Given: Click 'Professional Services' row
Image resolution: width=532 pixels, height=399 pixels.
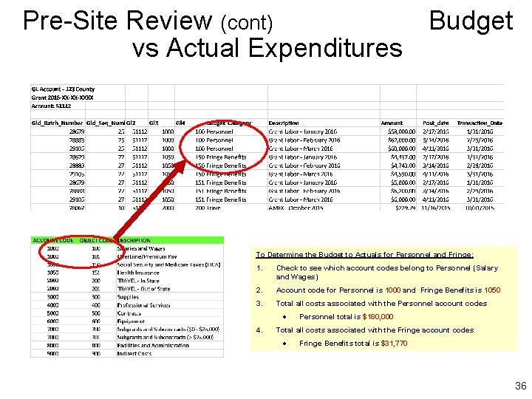Looking at the screenshot, I should [x=143, y=305].
